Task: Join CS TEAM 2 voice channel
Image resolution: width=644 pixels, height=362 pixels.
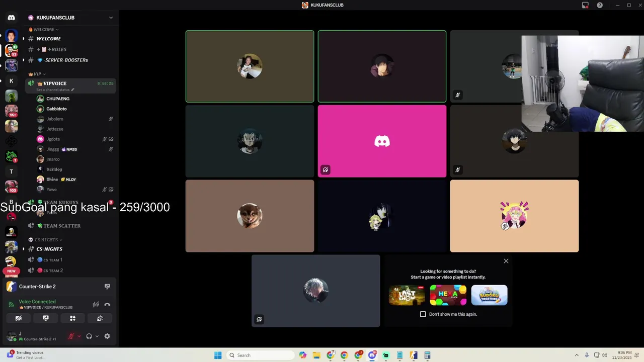Action: point(70,270)
